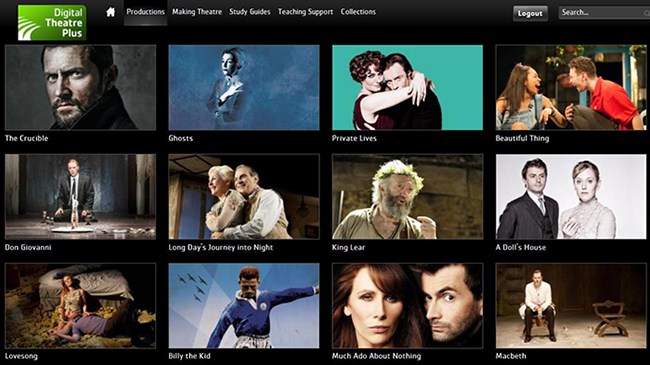
Task: Open the Productions tab
Action: click(x=146, y=12)
